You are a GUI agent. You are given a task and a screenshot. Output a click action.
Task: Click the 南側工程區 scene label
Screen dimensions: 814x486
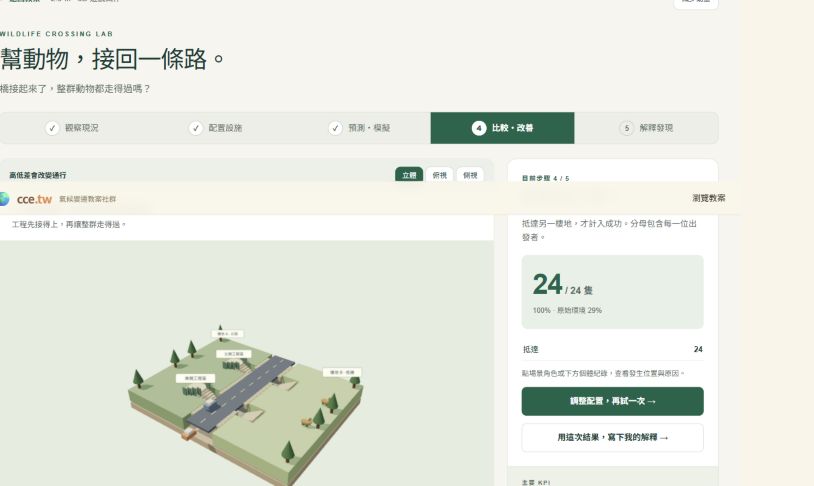click(x=195, y=379)
